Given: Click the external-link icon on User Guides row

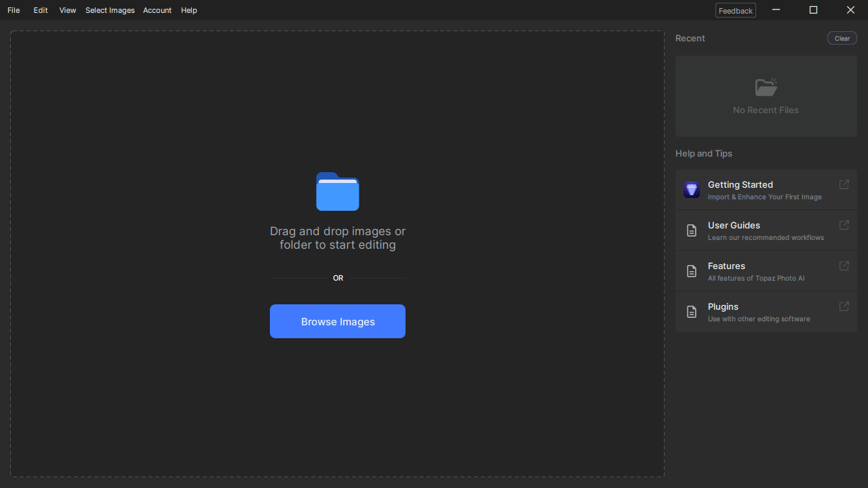Looking at the screenshot, I should [844, 225].
